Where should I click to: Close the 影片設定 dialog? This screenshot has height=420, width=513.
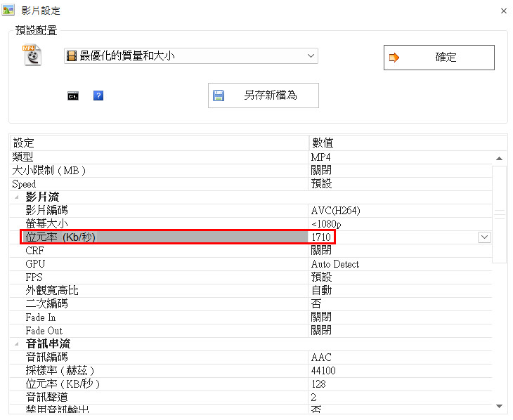click(x=503, y=11)
